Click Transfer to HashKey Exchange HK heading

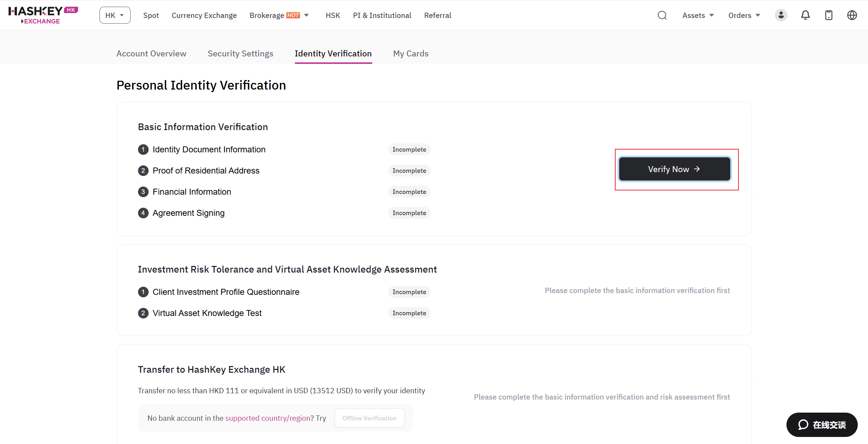coord(211,370)
